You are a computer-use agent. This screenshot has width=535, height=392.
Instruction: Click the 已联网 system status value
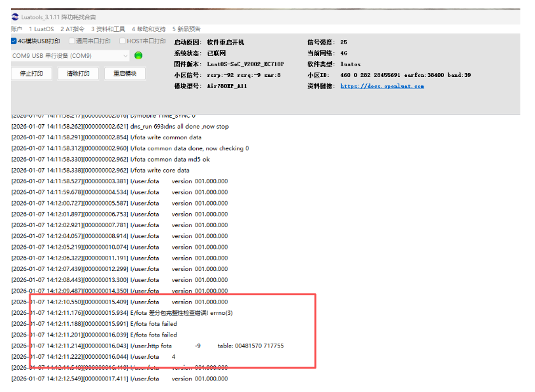217,53
